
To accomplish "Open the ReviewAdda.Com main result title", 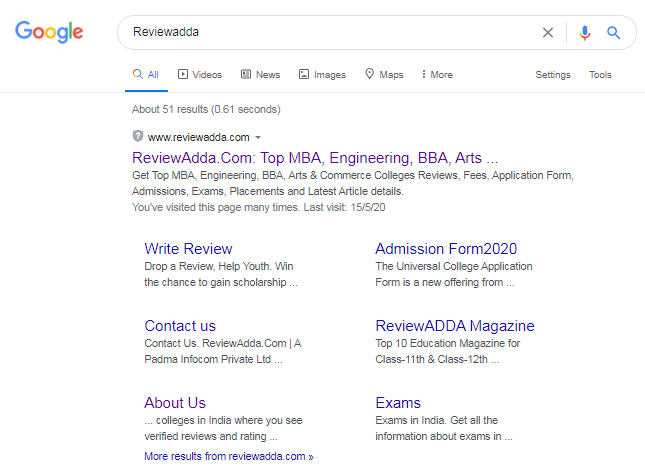I will point(315,158).
